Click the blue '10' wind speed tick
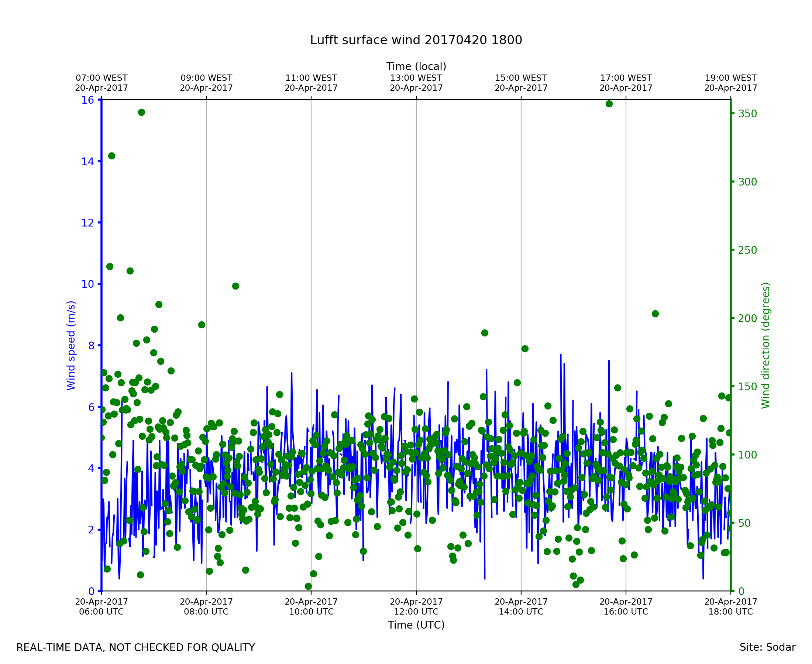812x664 pixels. 87,284
